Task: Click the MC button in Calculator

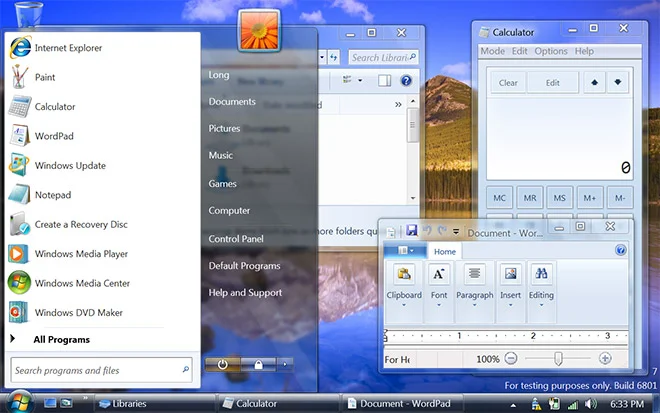Action: click(x=500, y=198)
